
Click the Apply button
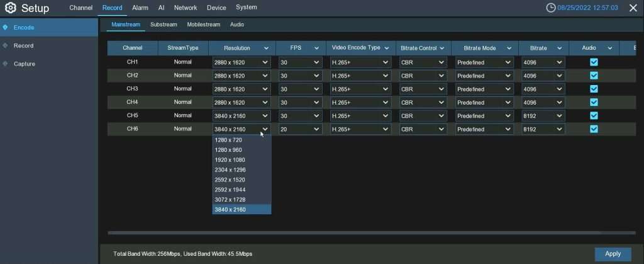613,254
